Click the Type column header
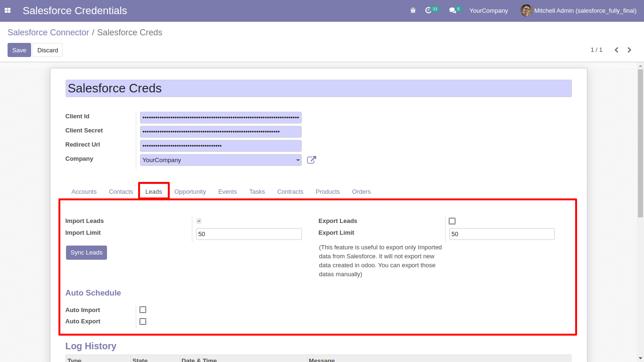The height and width of the screenshot is (362, 644). pos(98,360)
